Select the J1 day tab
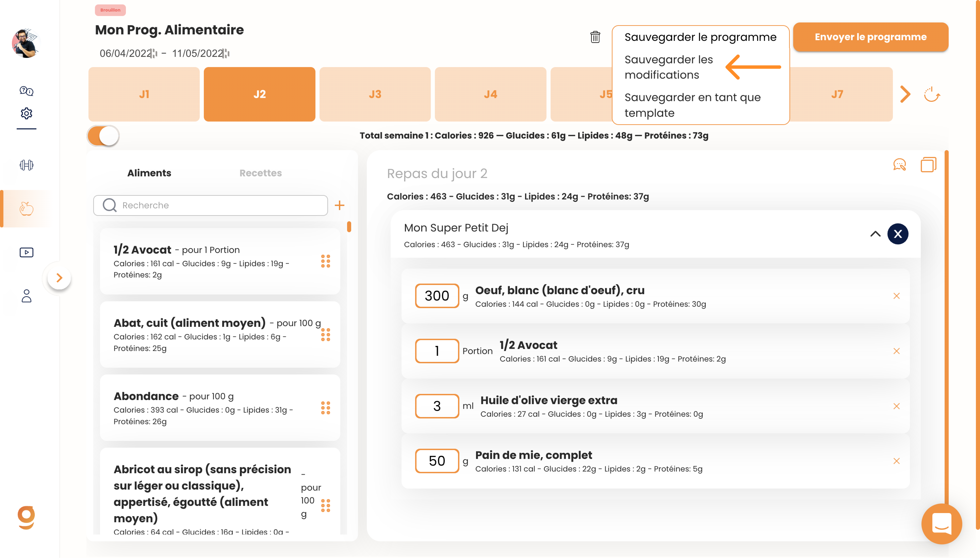 pyautogui.click(x=144, y=94)
